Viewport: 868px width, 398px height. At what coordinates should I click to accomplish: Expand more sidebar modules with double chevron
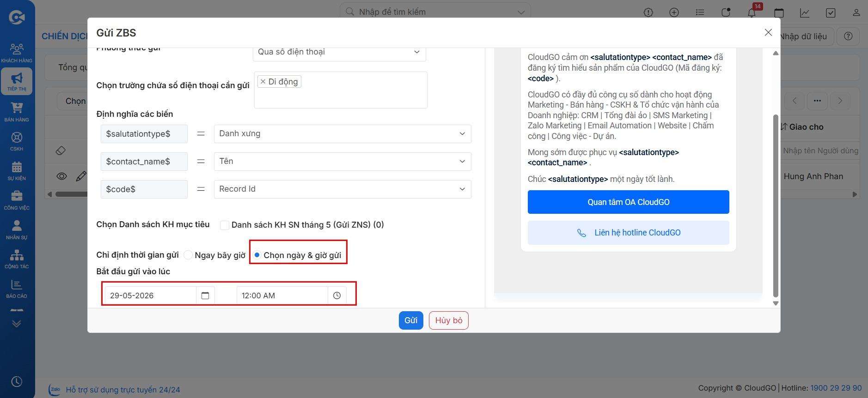pos(17,324)
